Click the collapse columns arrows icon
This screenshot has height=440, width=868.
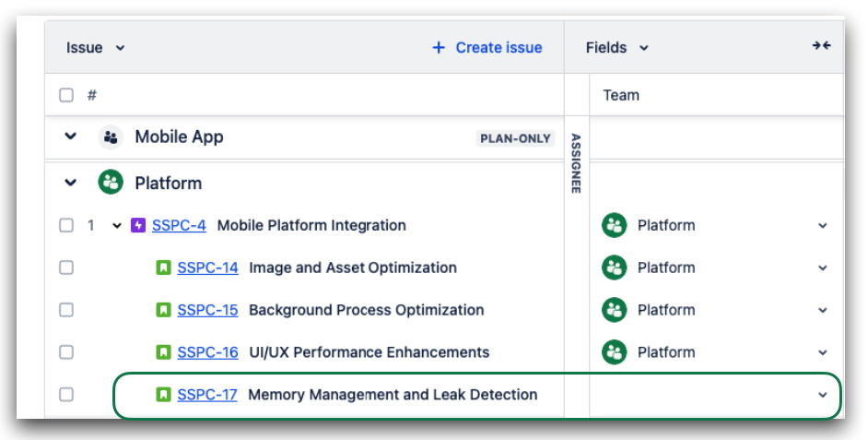click(822, 46)
